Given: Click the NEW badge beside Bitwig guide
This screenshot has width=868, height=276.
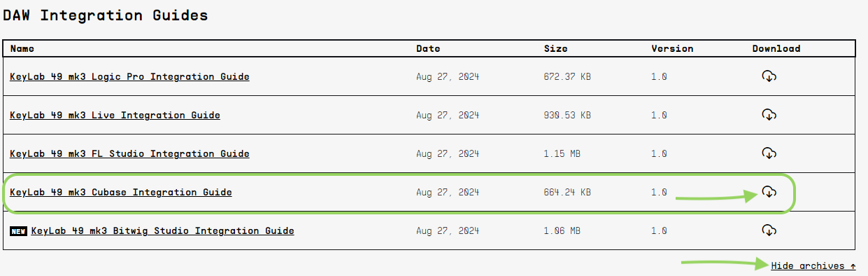Looking at the screenshot, I should pos(18,231).
